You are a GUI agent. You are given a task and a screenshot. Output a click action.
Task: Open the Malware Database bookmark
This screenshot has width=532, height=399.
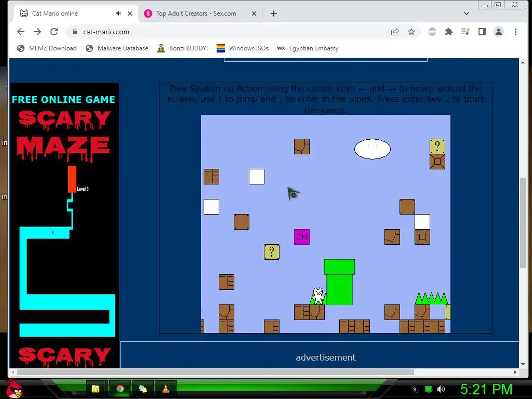point(117,48)
